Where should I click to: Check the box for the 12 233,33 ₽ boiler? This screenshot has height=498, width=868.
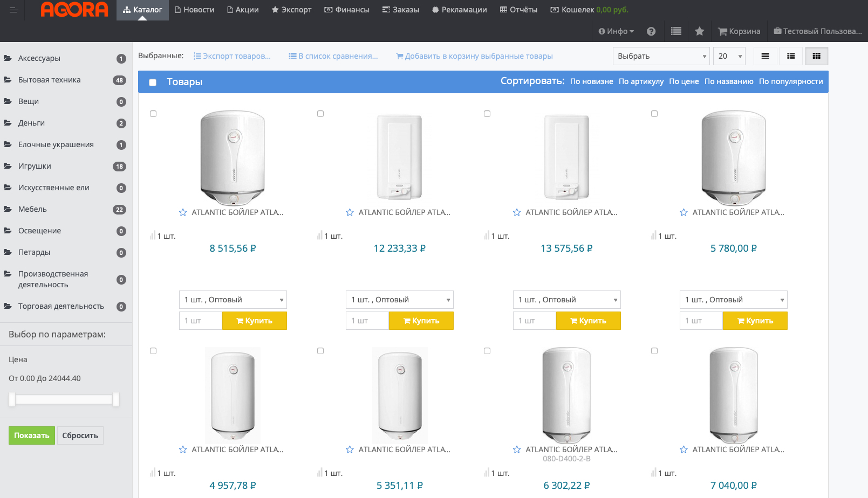tap(320, 114)
